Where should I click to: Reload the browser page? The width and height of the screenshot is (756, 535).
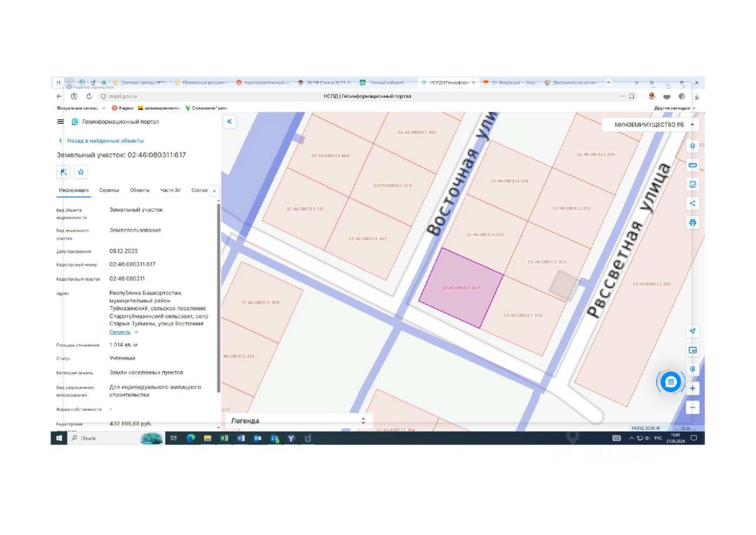coord(89,96)
